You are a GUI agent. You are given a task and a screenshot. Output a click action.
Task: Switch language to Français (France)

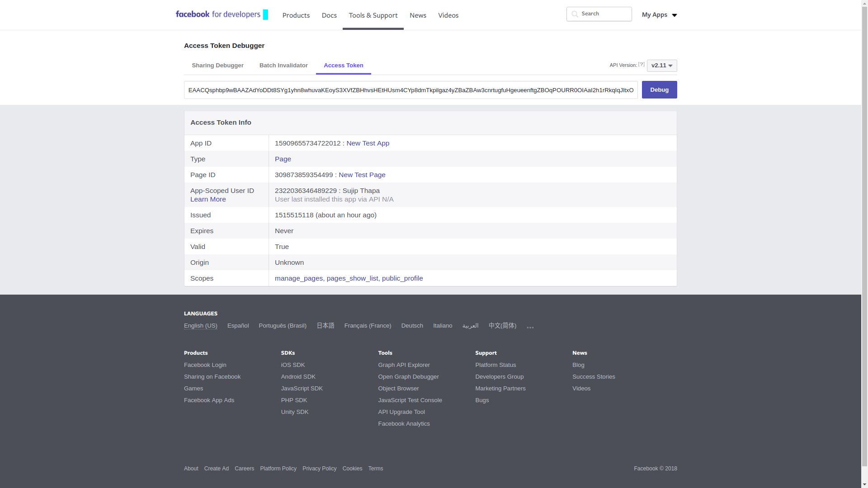pos(368,326)
